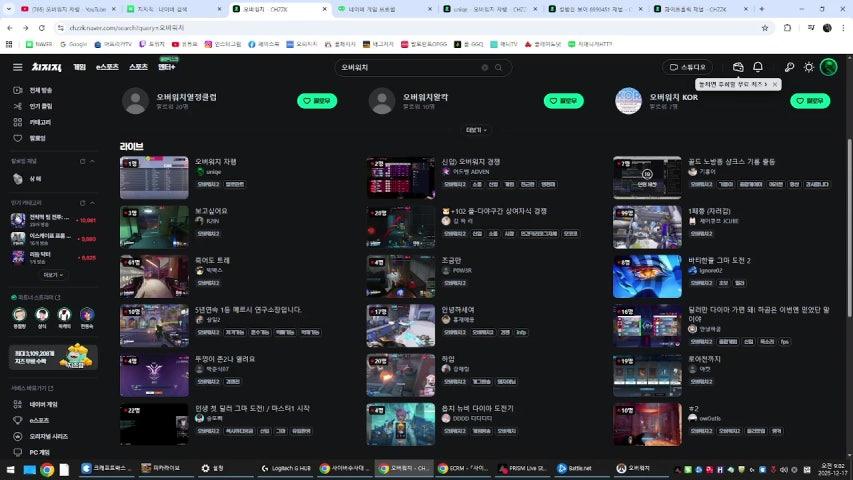The height and width of the screenshot is (480, 853).
Task: Open the hamburger sidebar menu
Action: click(17, 67)
